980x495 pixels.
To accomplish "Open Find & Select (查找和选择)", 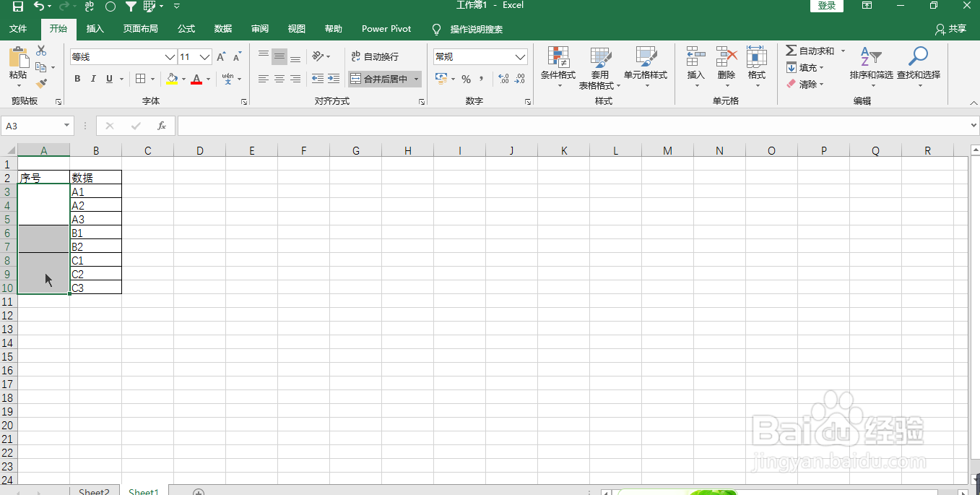I will point(919,67).
